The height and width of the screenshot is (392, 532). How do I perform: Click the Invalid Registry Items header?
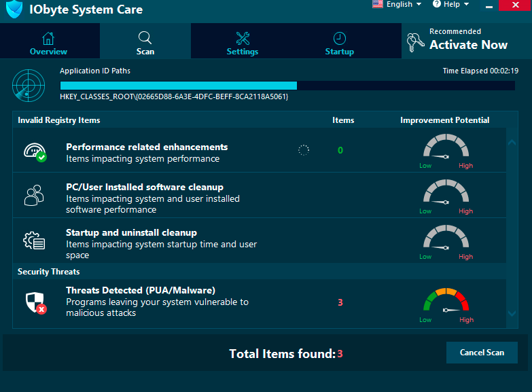58,120
